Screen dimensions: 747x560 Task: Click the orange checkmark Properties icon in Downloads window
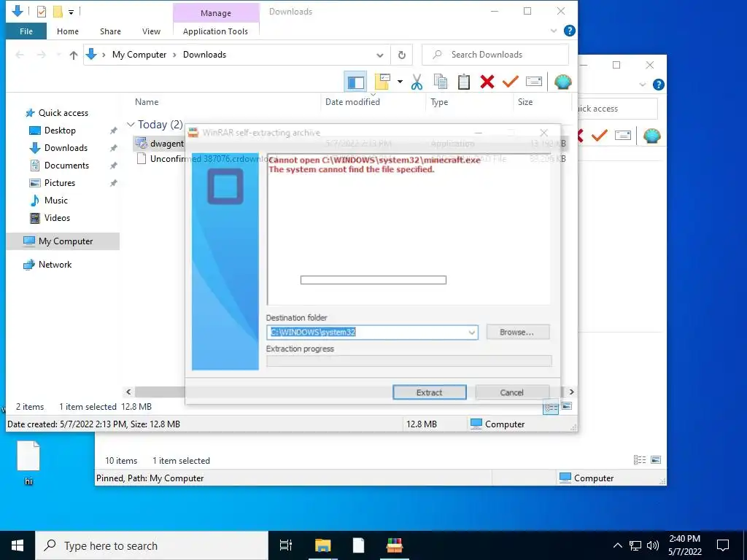point(510,82)
